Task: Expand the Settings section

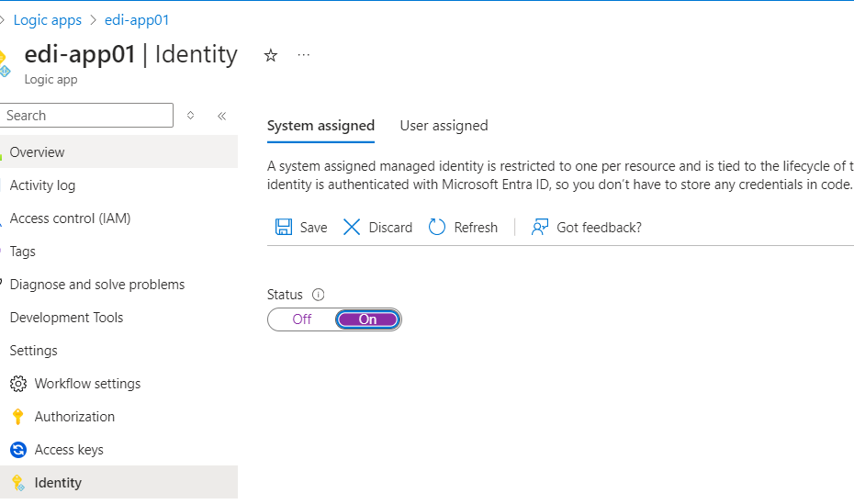Action: (118, 351)
